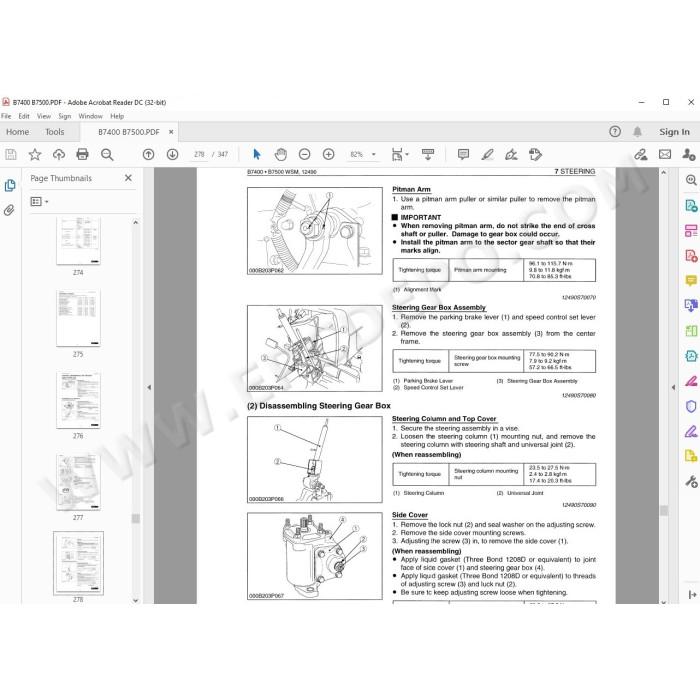Add a sticky note comment
Viewport: 700px width, 700px height.
click(463, 154)
